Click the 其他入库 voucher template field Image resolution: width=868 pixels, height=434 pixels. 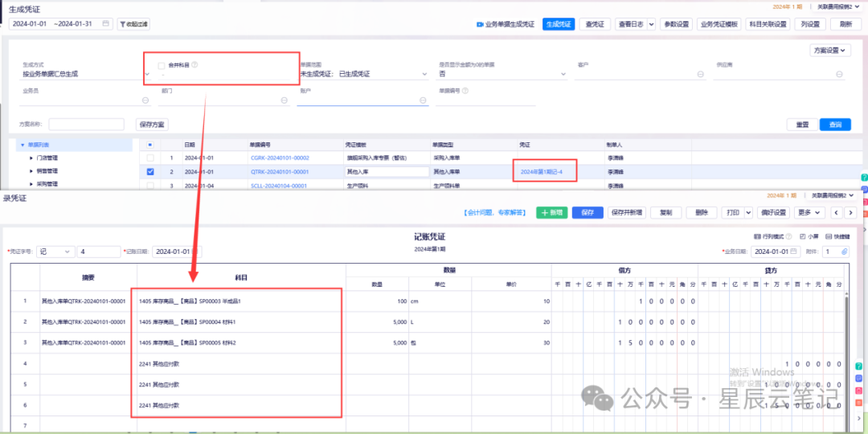click(387, 172)
